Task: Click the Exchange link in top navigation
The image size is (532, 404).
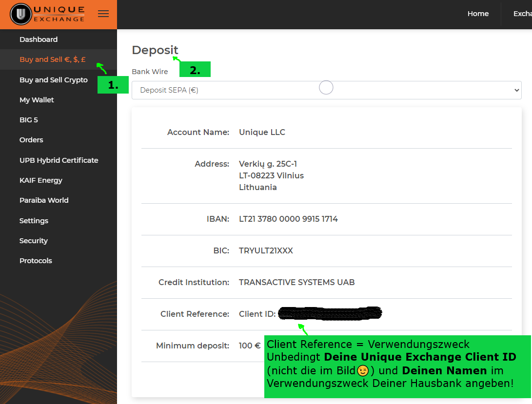Action: (x=523, y=14)
